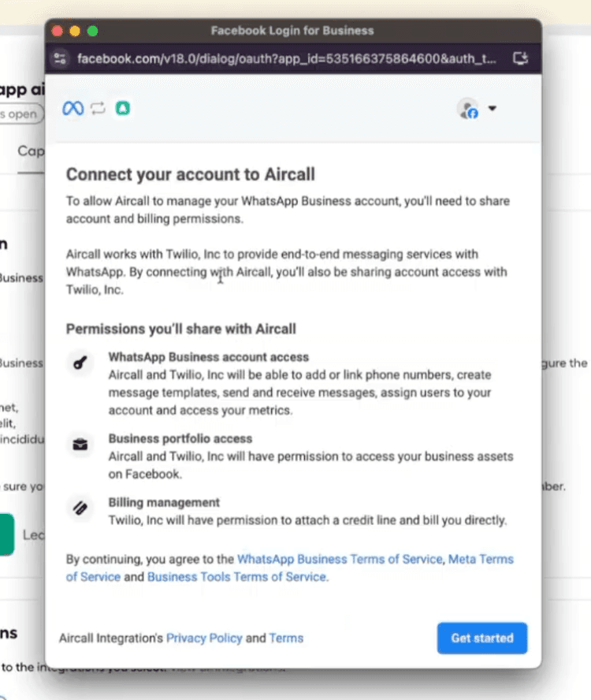Click the key icon for WhatsApp account access
Viewport: 591px width, 700px height.
[x=80, y=363]
